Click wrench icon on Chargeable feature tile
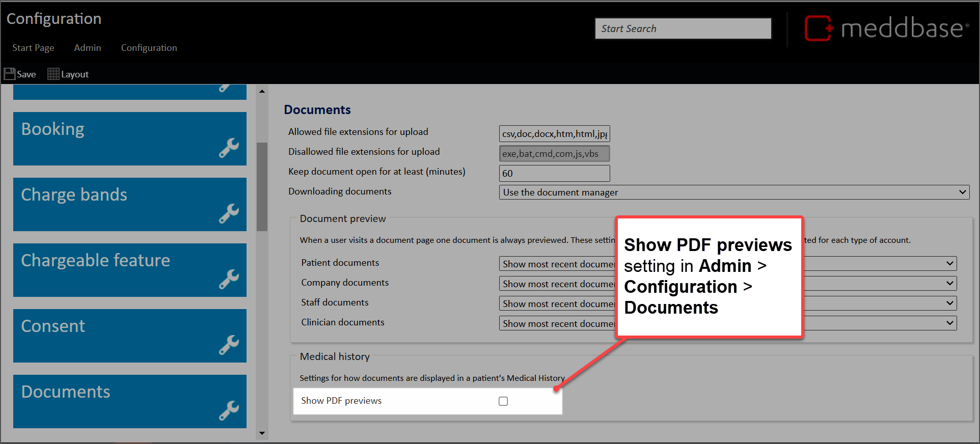 (229, 279)
